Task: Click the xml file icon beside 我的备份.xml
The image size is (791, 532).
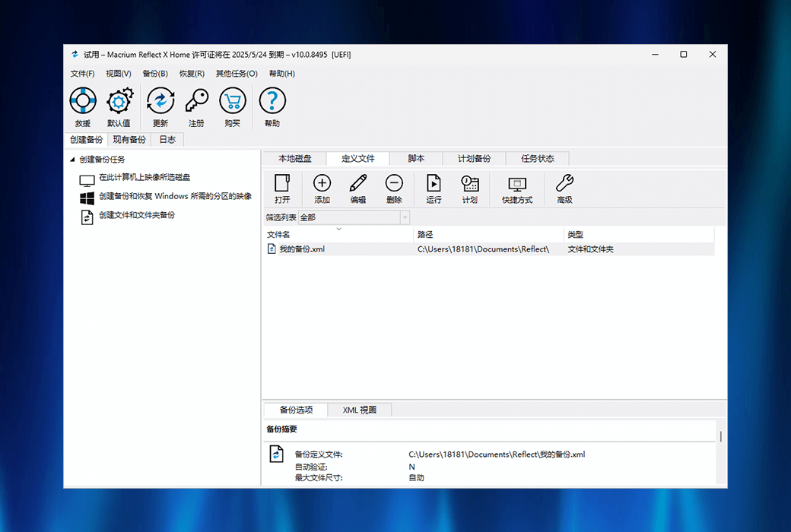Action: tap(272, 249)
